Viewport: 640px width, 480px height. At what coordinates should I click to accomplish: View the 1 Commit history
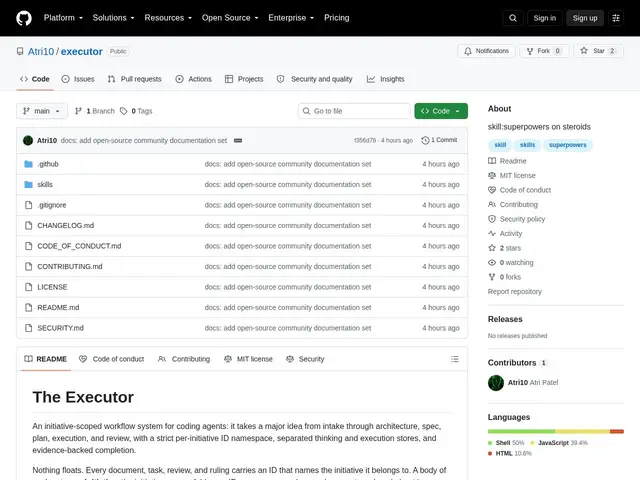pyautogui.click(x=439, y=140)
